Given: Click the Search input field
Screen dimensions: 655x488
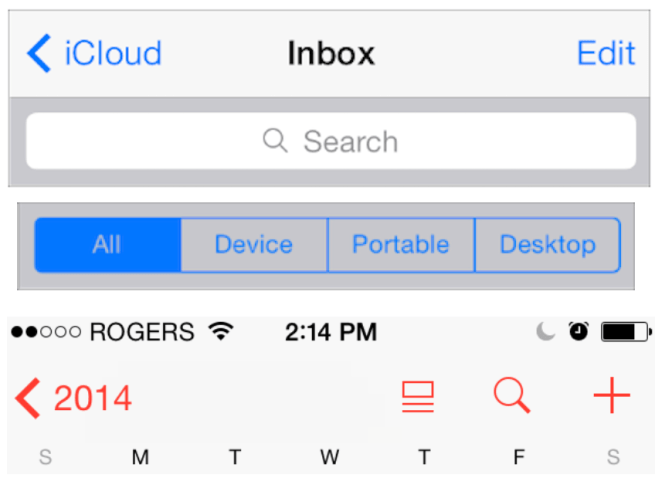Looking at the screenshot, I should [330, 141].
